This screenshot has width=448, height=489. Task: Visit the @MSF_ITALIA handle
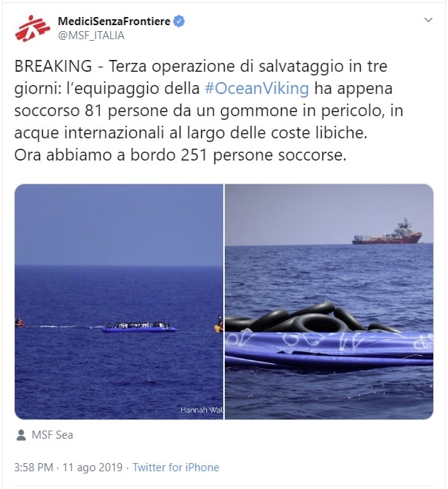[x=91, y=36]
